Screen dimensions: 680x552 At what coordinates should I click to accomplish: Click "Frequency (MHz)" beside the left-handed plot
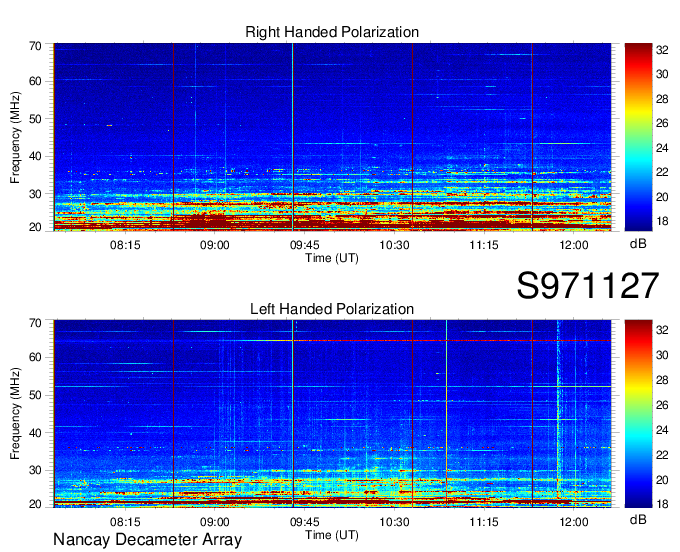15,414
